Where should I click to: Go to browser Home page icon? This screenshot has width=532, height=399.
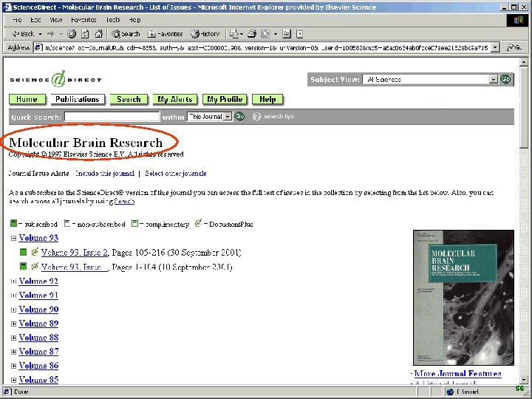pos(99,34)
